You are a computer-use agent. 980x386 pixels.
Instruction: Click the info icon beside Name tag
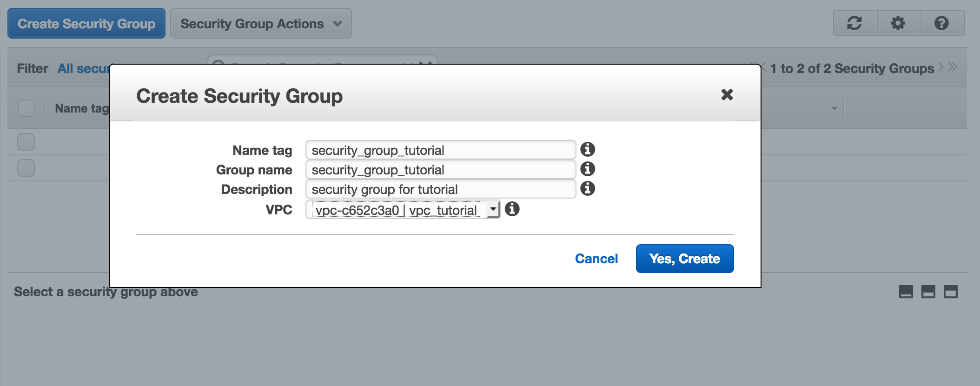click(x=588, y=149)
